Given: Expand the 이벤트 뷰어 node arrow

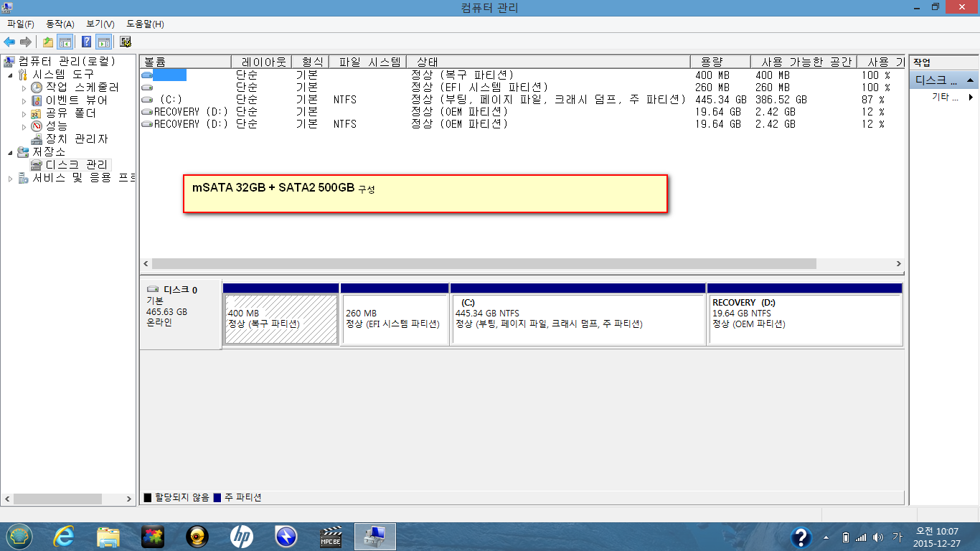Looking at the screenshot, I should click(24, 100).
